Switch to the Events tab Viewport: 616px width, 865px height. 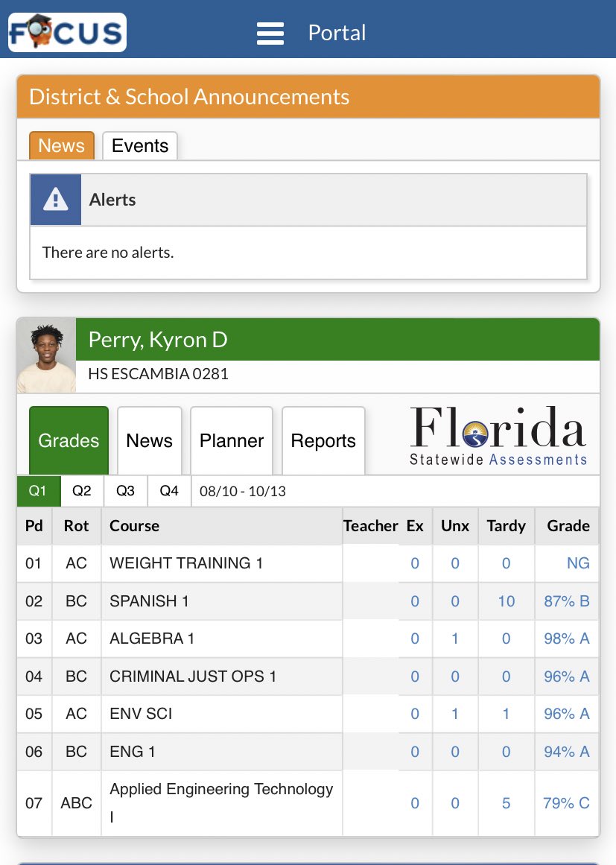click(x=139, y=145)
